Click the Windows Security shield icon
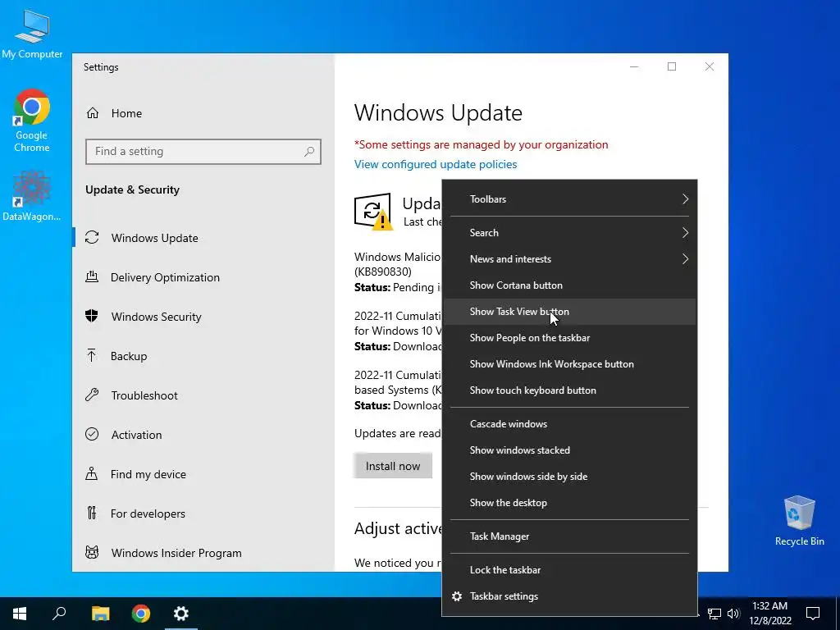This screenshot has height=630, width=840. (x=92, y=316)
